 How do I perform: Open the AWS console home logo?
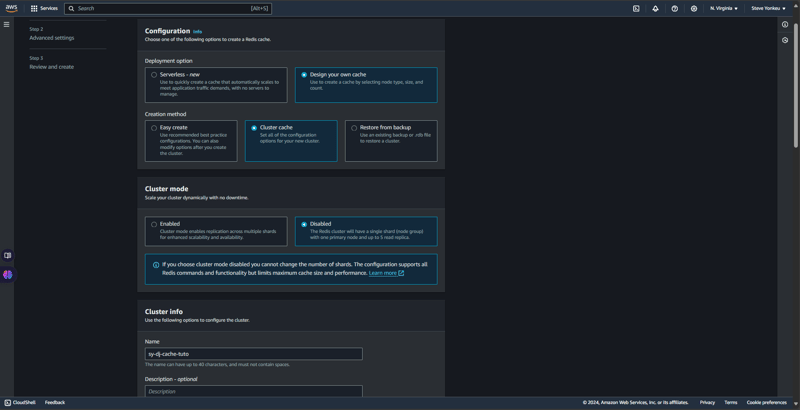11,8
